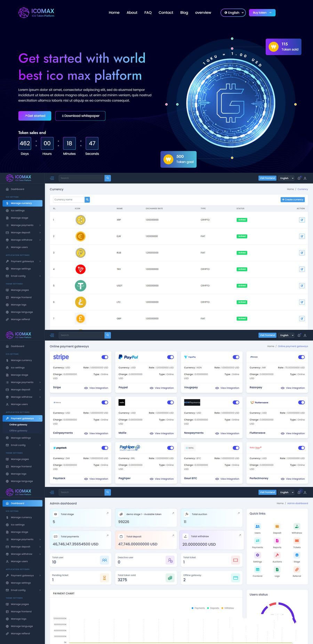The height and width of the screenshot is (644, 313).
Task: Open the Frontend quick link icon
Action: [257, 570]
